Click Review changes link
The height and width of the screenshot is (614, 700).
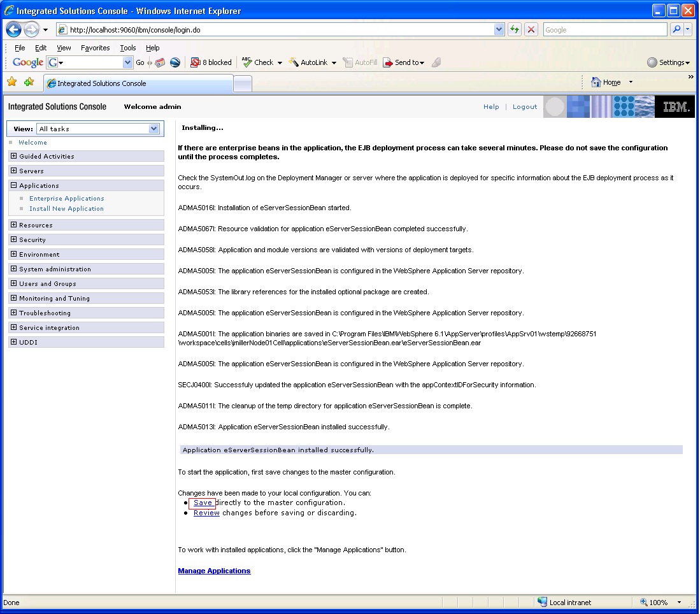point(206,513)
